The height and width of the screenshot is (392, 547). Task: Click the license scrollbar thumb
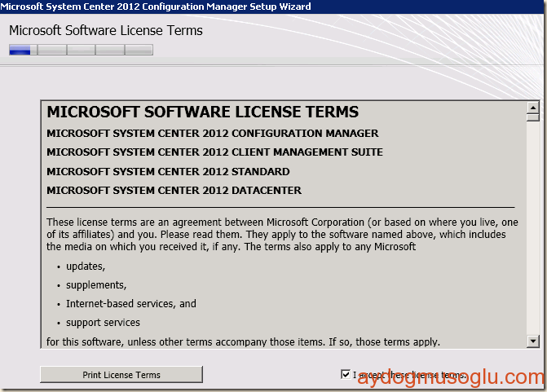tap(532, 117)
